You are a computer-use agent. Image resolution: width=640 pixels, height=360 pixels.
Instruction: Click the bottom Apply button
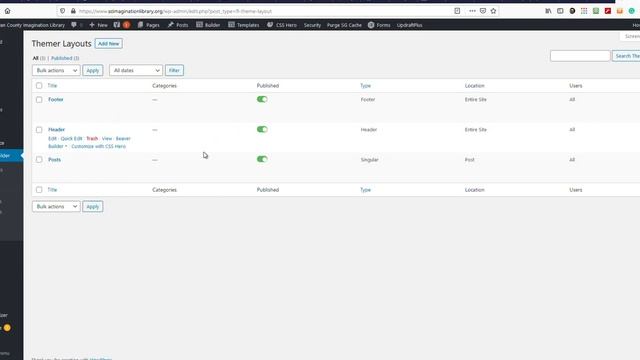[x=93, y=207]
